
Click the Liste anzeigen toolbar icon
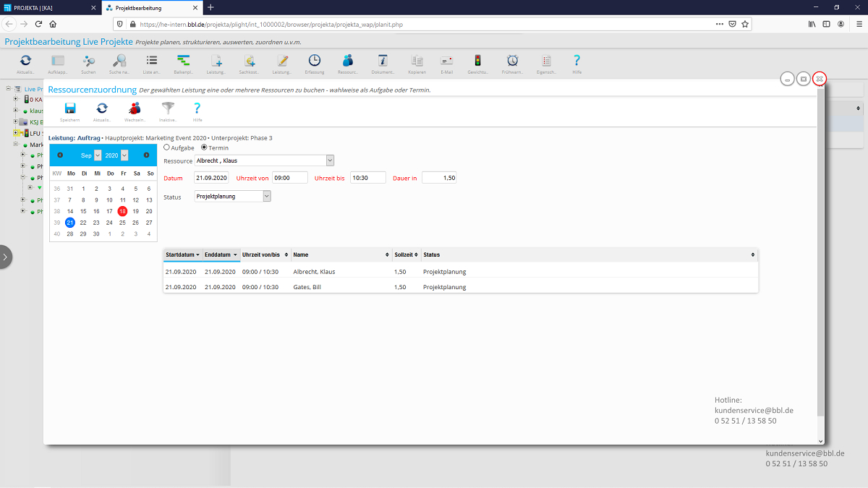151,61
